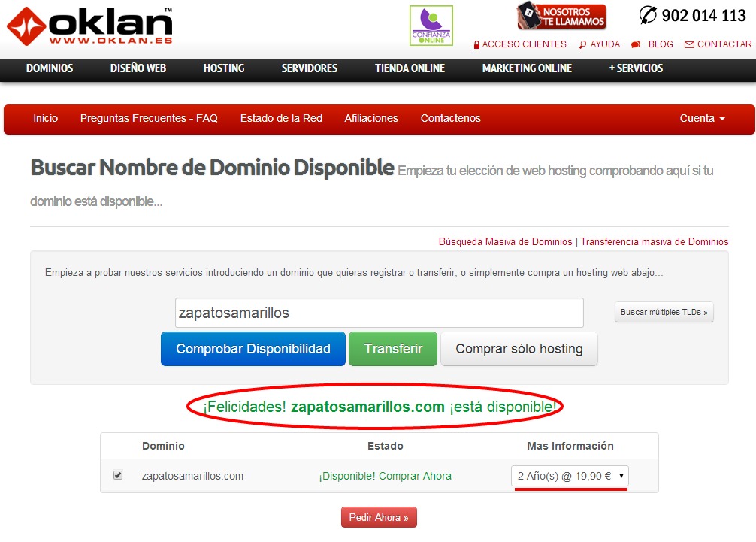
Task: Open the Servidores menu
Action: point(310,68)
